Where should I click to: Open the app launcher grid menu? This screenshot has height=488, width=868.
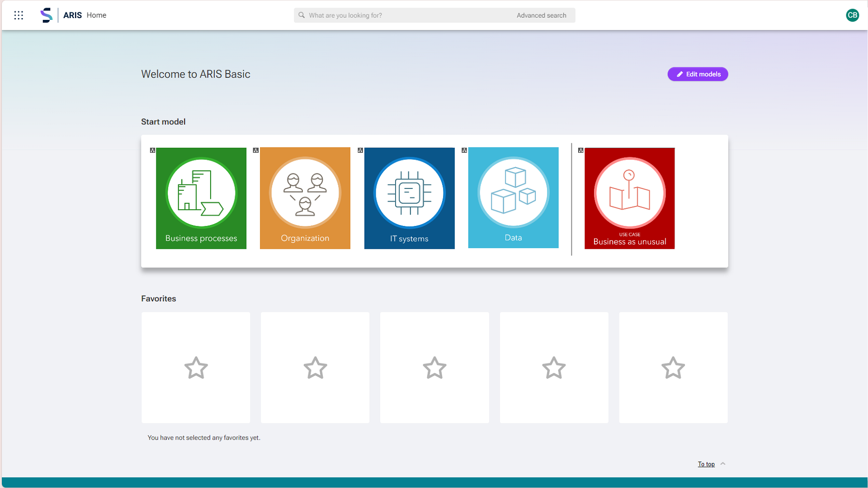[x=19, y=15]
